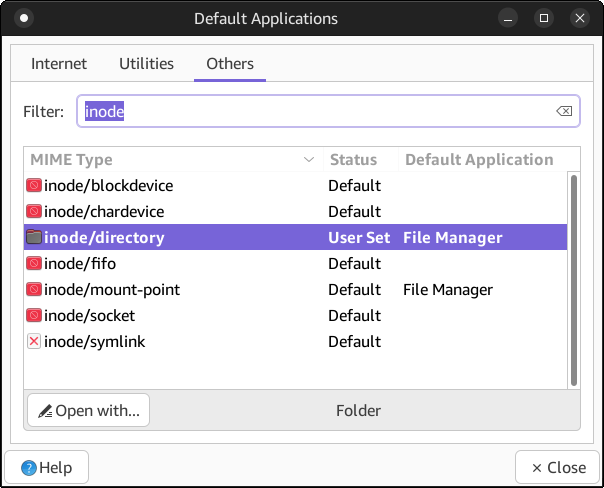Click the inode/chardevice MIME icon

pyautogui.click(x=34, y=211)
